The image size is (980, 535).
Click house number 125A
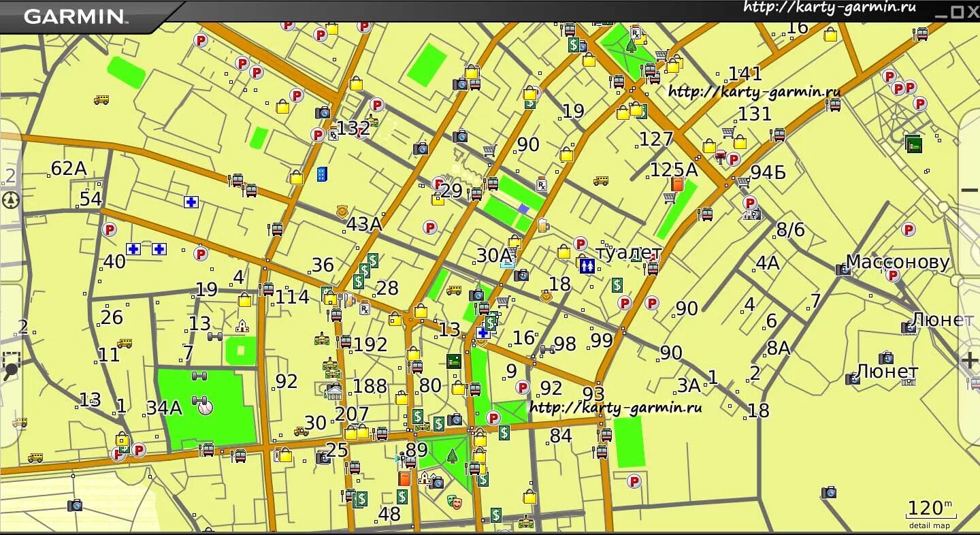tap(674, 169)
